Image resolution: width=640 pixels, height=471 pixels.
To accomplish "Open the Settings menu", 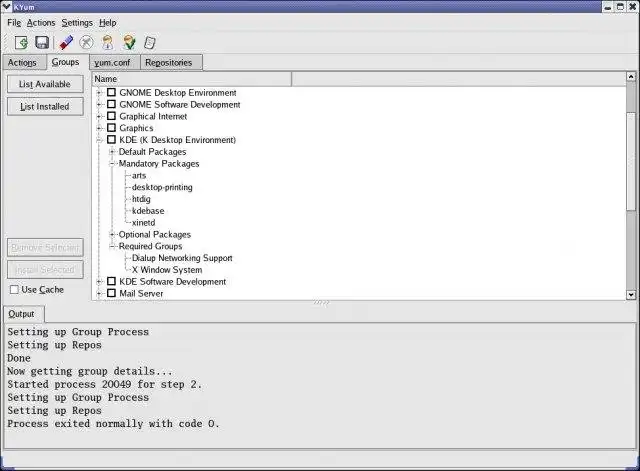I will point(77,23).
